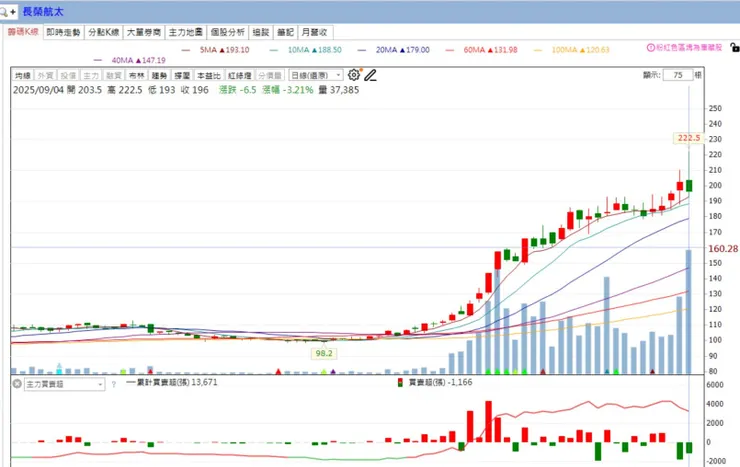Click the 5MA 193.10 legend entry
The image size is (740, 467).
(215, 50)
